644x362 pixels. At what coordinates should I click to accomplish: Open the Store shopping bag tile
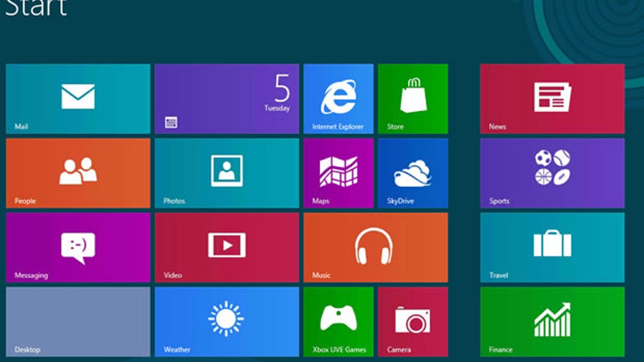click(413, 99)
